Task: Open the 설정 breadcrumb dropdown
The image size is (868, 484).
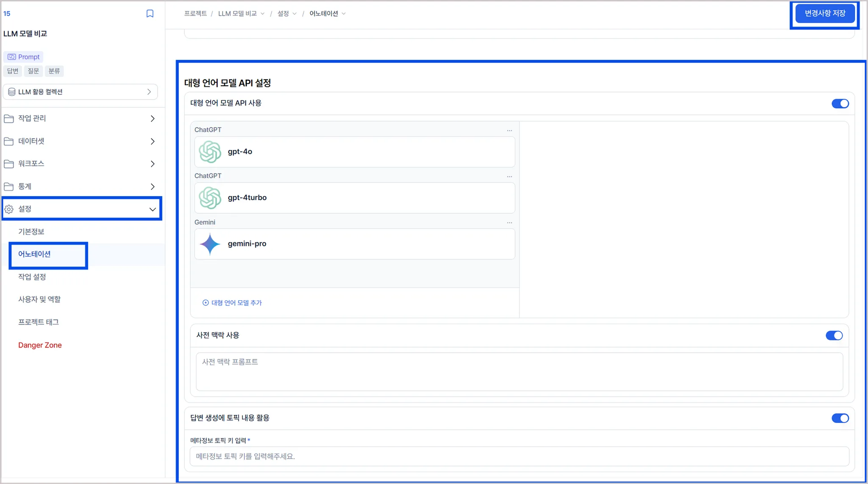Action: tap(295, 14)
